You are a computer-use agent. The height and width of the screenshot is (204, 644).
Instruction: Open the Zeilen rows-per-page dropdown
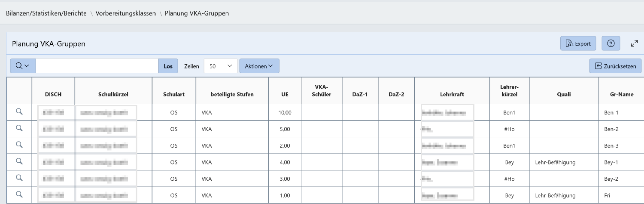(x=220, y=66)
